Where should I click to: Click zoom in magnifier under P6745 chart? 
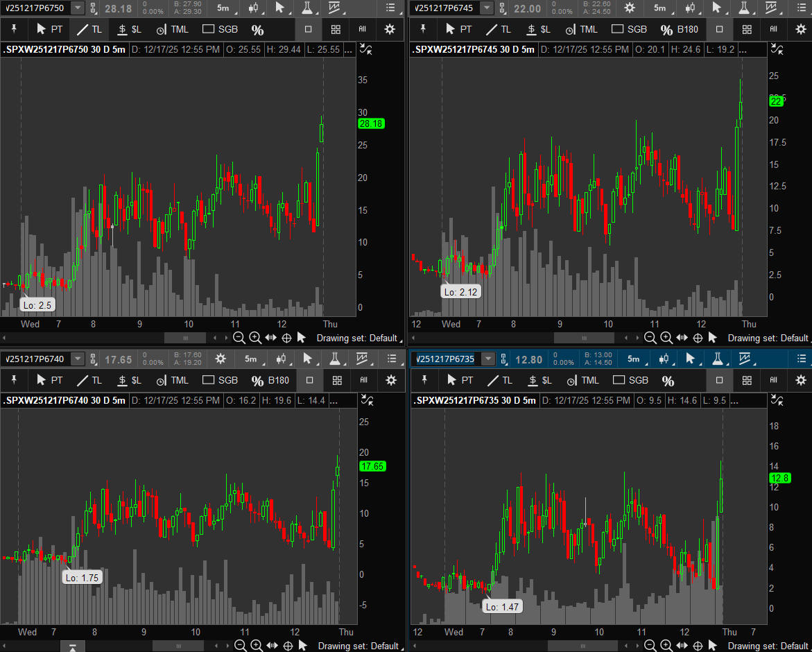tap(666, 338)
